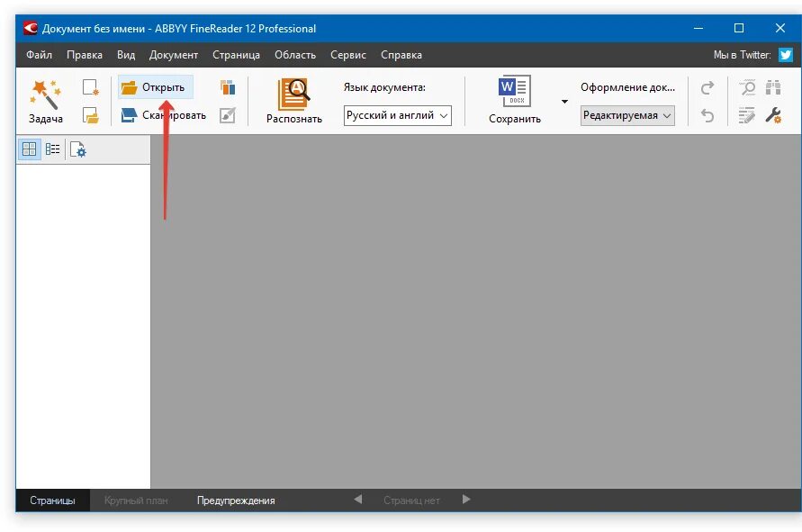Maximize the FineReader window
The height and width of the screenshot is (532, 802).
(739, 28)
